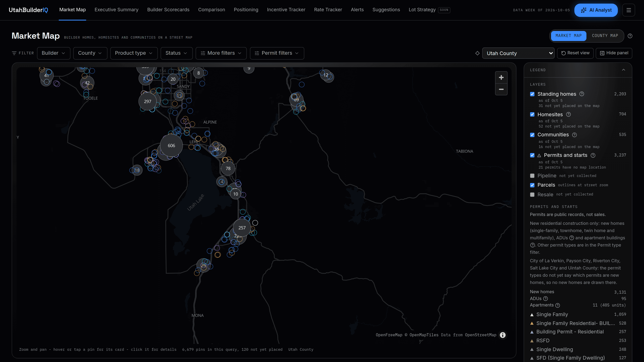Launch the AI Analyst button

pyautogui.click(x=596, y=10)
